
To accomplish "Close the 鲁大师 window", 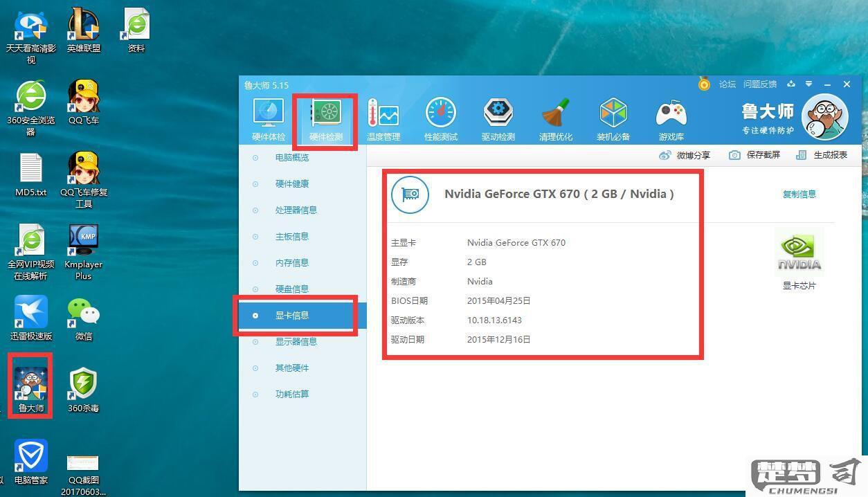I will [x=847, y=84].
